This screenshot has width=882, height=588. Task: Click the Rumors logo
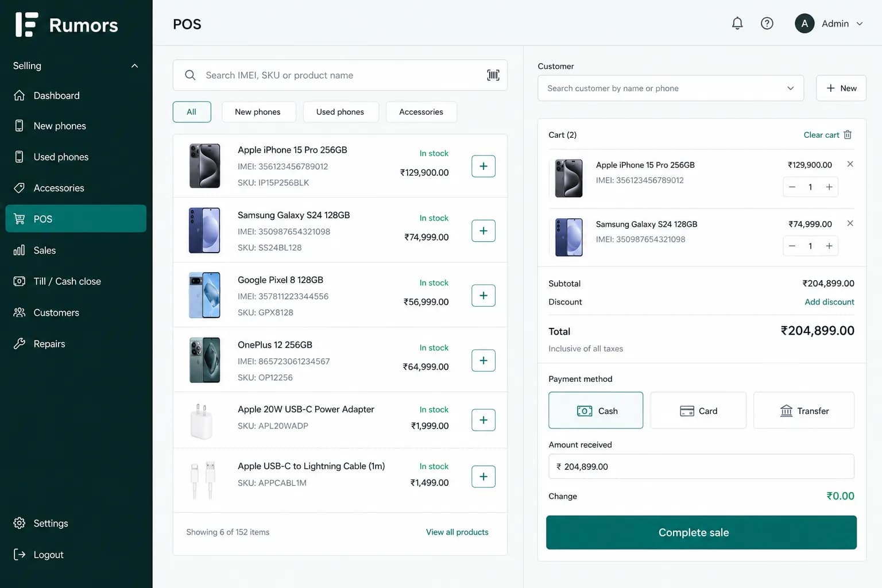tap(67, 25)
